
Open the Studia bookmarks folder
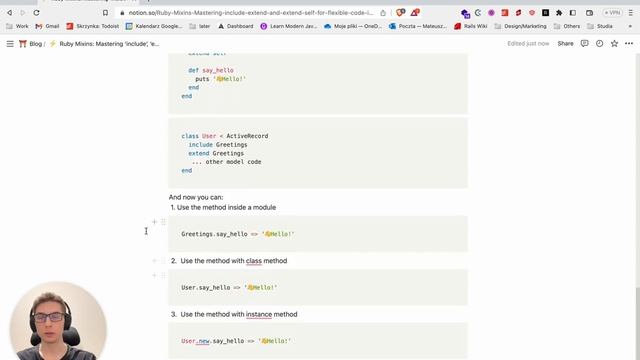pyautogui.click(x=600, y=26)
